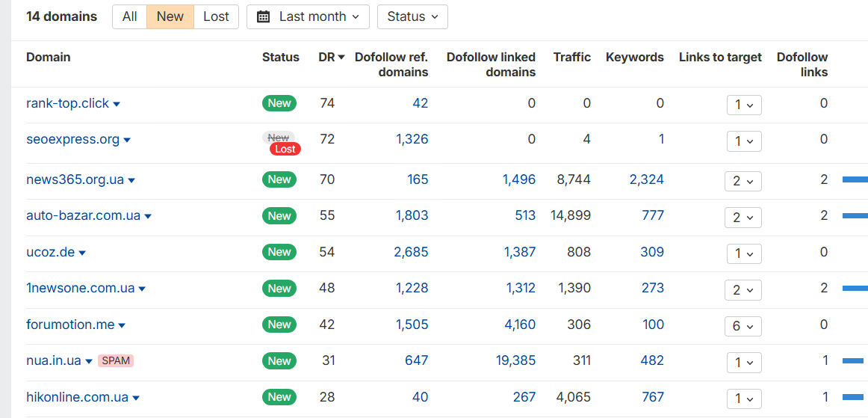868x418 pixels.
Task: Open the ucoz.de domain link
Action: [50, 252]
